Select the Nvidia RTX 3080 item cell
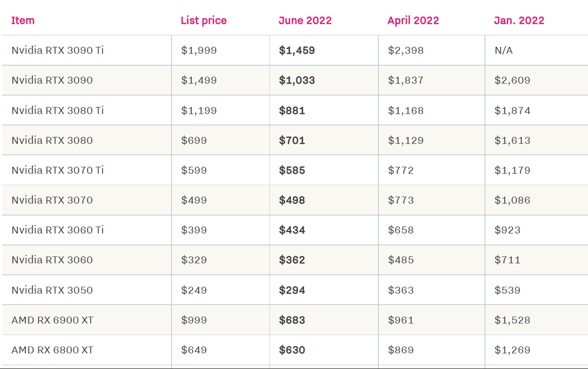This screenshot has width=588, height=369. pos(52,140)
